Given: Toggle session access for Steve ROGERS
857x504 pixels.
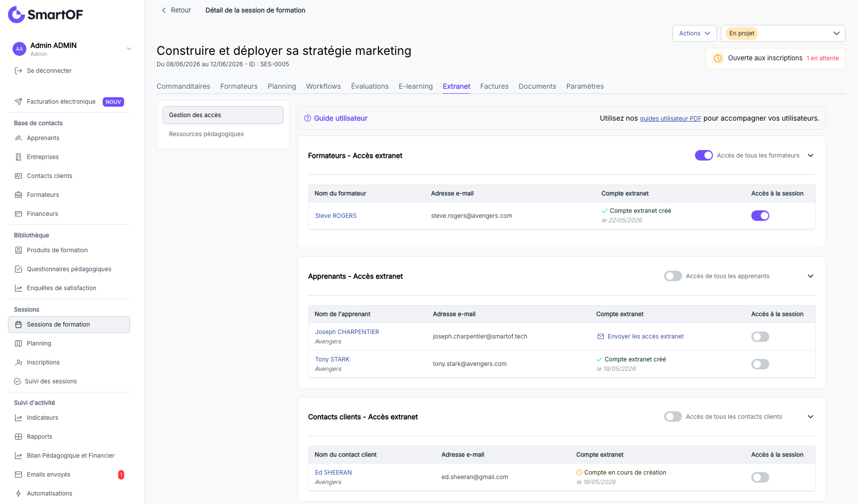Looking at the screenshot, I should pyautogui.click(x=760, y=216).
